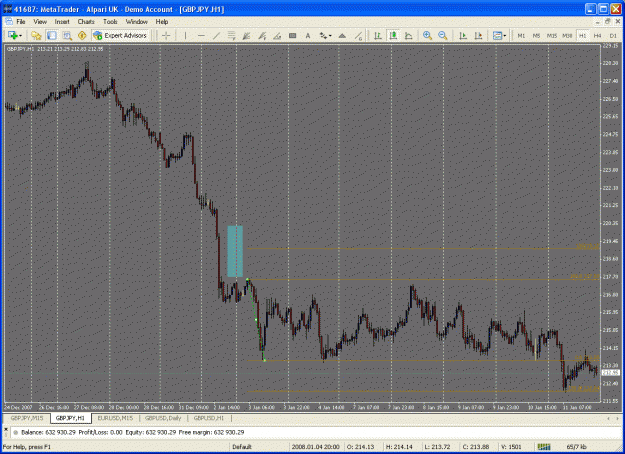This screenshot has width=625, height=454.
Task: Select the Gann Line tool
Action: click(358, 35)
